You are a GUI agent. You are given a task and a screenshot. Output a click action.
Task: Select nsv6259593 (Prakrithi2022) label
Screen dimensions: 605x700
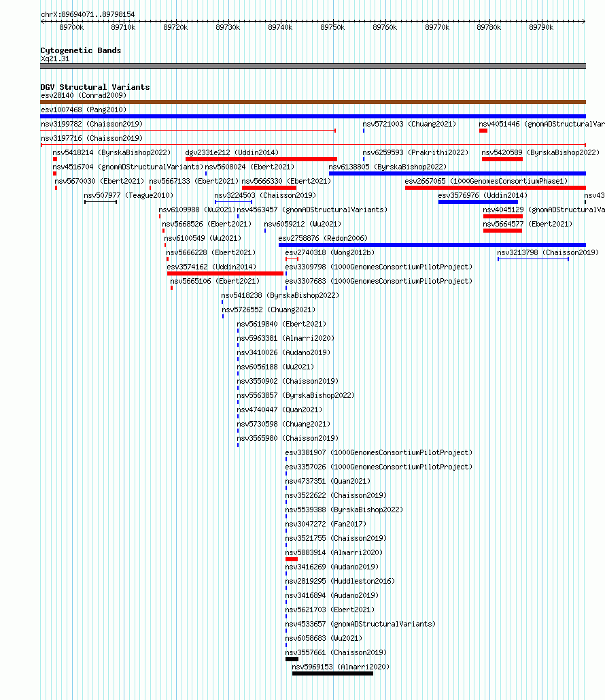(415, 152)
